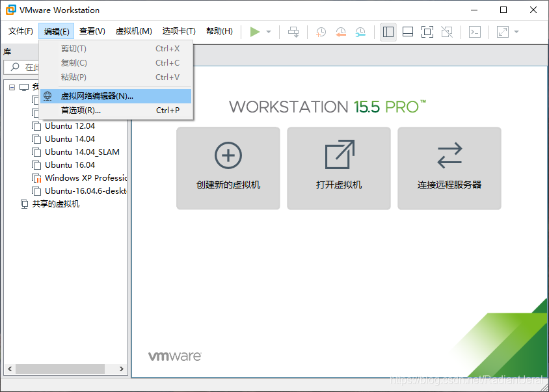Open the 虚拟机(M) menu
The image size is (549, 392).
[x=134, y=31]
